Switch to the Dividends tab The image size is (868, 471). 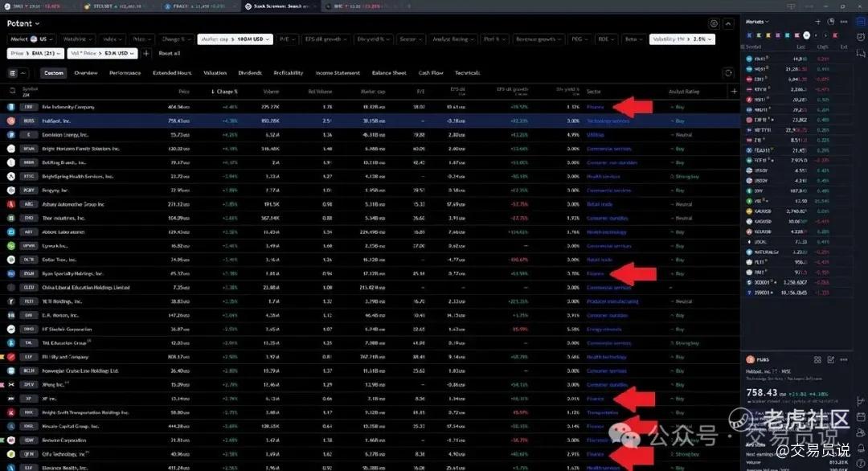(x=250, y=73)
